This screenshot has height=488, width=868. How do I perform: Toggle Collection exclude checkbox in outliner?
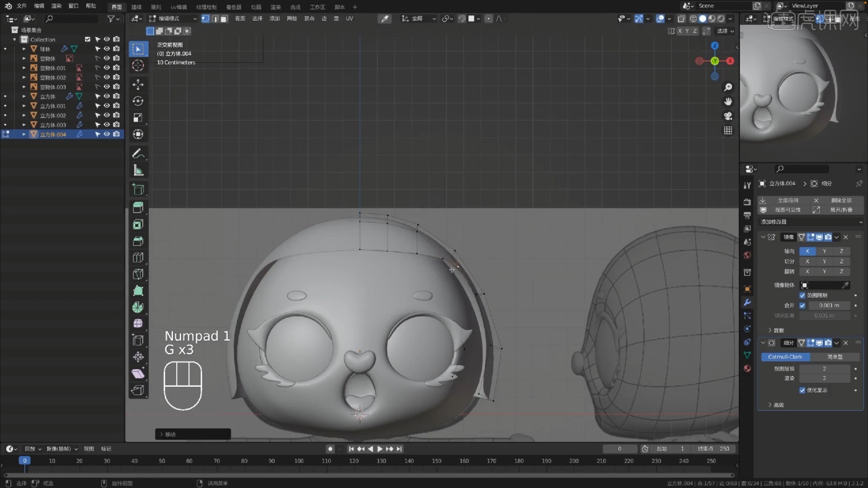[x=88, y=39]
